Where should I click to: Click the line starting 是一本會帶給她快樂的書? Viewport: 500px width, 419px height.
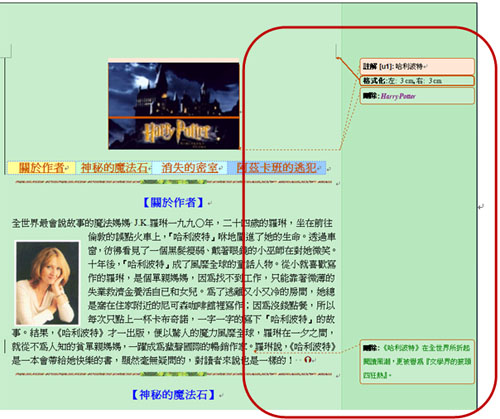pos(153,360)
